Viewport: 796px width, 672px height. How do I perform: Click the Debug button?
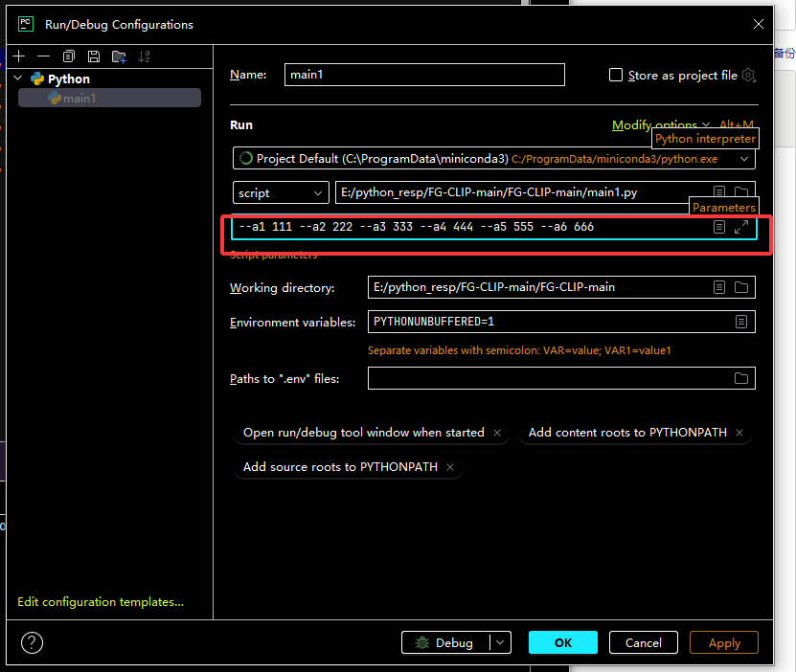[445, 642]
